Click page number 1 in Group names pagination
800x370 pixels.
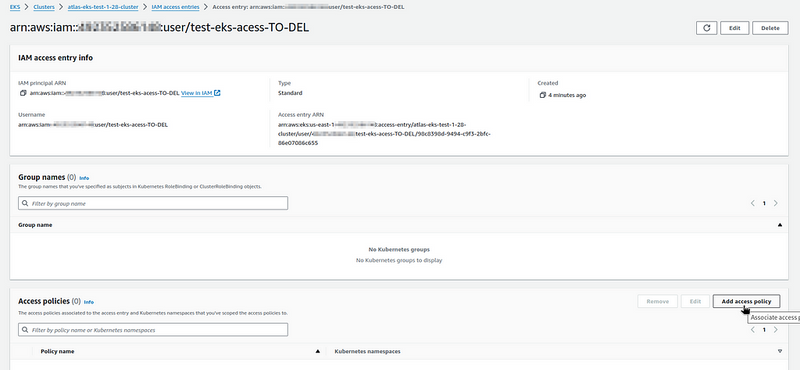764,203
